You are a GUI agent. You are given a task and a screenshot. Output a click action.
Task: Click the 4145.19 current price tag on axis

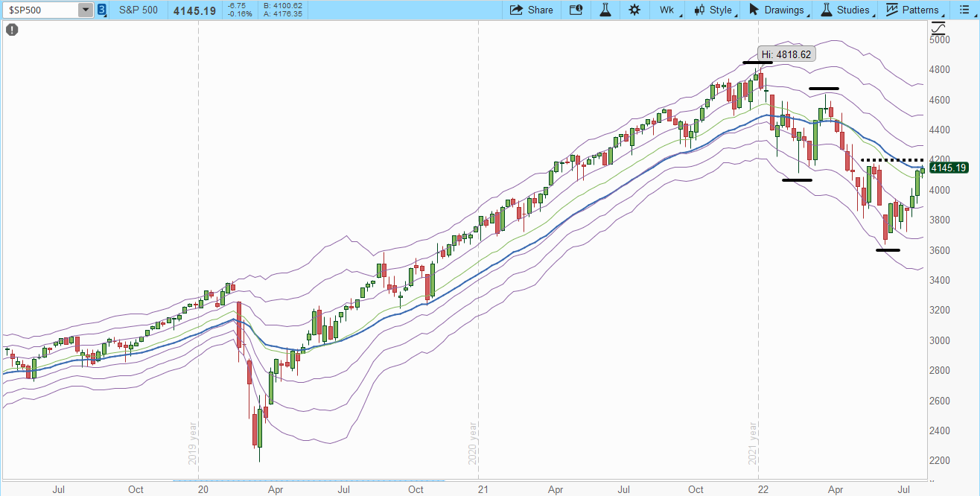(x=948, y=168)
